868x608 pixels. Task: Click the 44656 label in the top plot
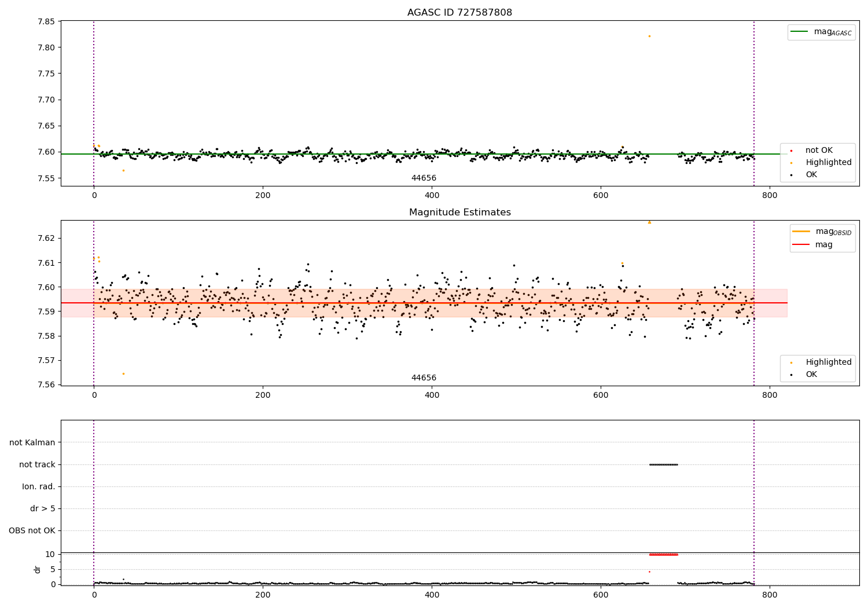coord(424,178)
